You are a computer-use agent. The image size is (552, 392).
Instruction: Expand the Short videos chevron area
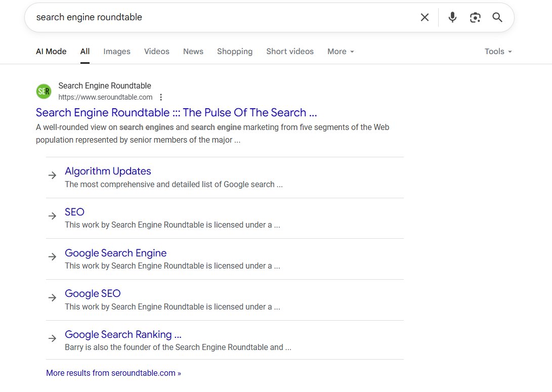click(289, 51)
